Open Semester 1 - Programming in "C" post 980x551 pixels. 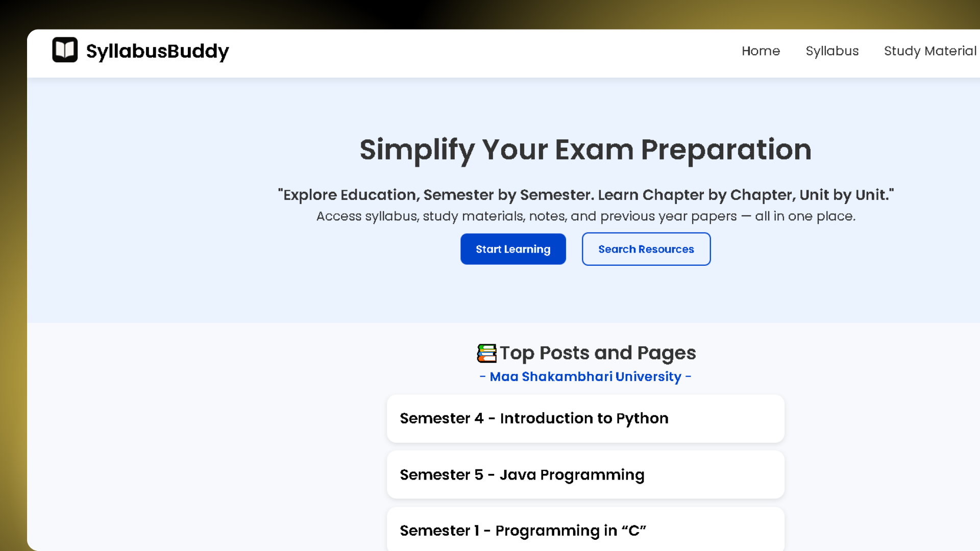(x=523, y=531)
